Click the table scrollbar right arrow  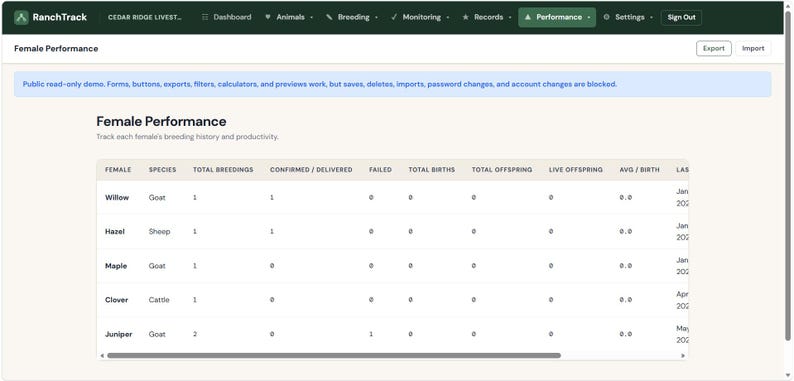(x=683, y=356)
